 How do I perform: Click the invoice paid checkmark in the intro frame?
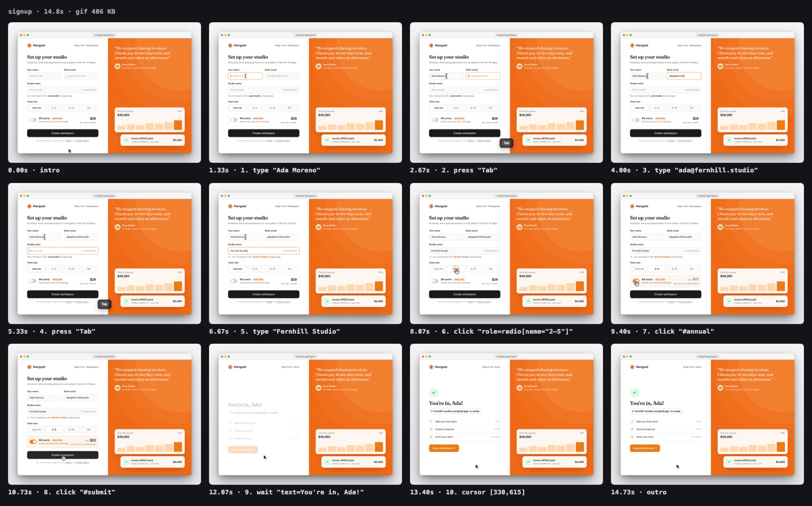click(x=126, y=140)
